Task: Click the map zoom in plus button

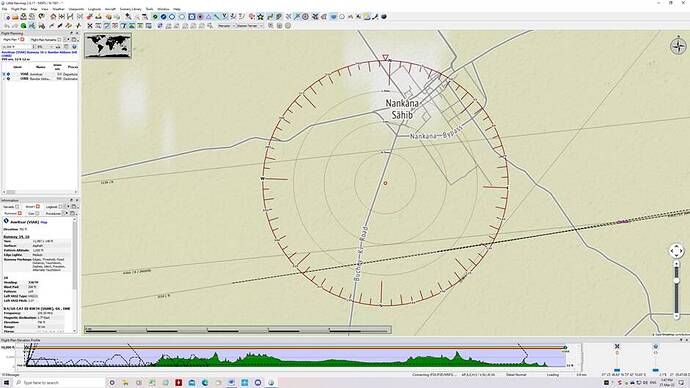Action: tap(676, 264)
